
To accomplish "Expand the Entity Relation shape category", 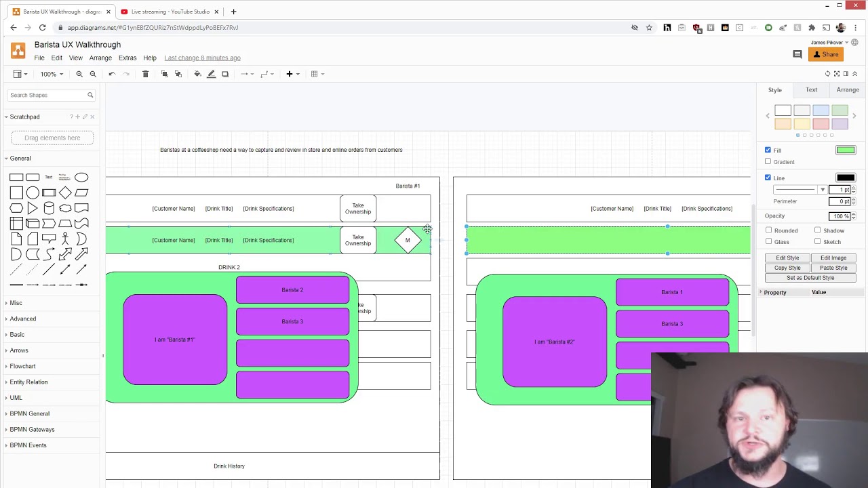I will click(x=28, y=382).
